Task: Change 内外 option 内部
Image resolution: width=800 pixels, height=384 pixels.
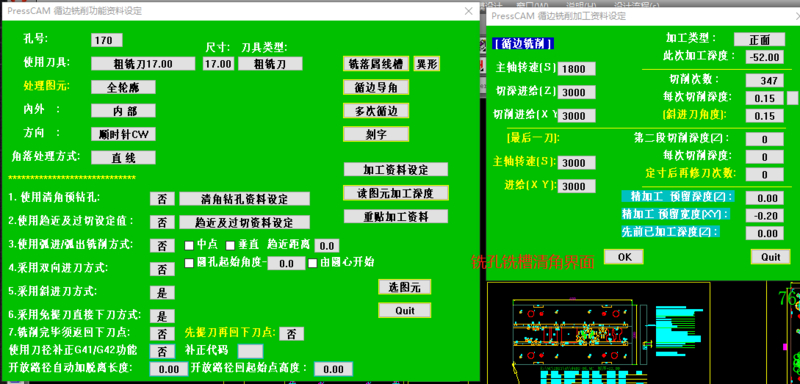Action: click(123, 111)
